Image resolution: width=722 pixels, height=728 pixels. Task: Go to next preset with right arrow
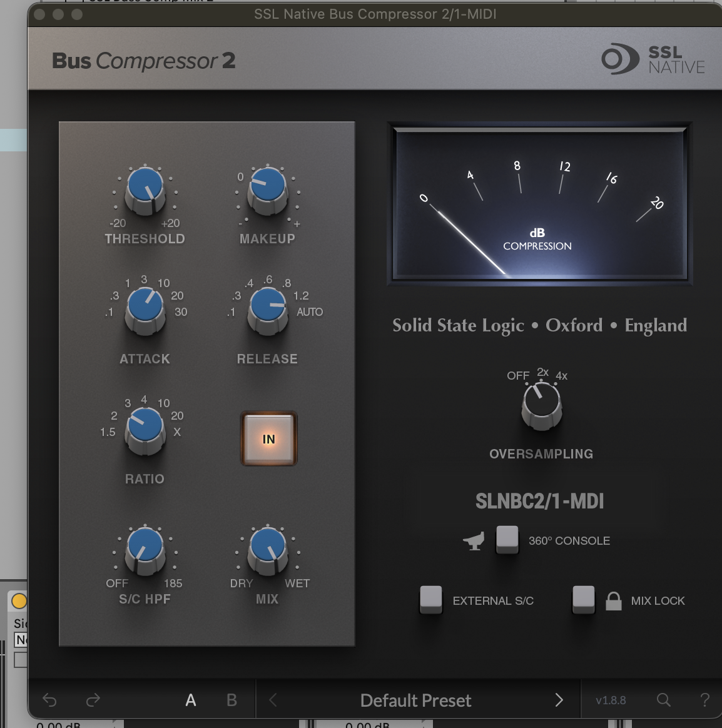click(559, 700)
